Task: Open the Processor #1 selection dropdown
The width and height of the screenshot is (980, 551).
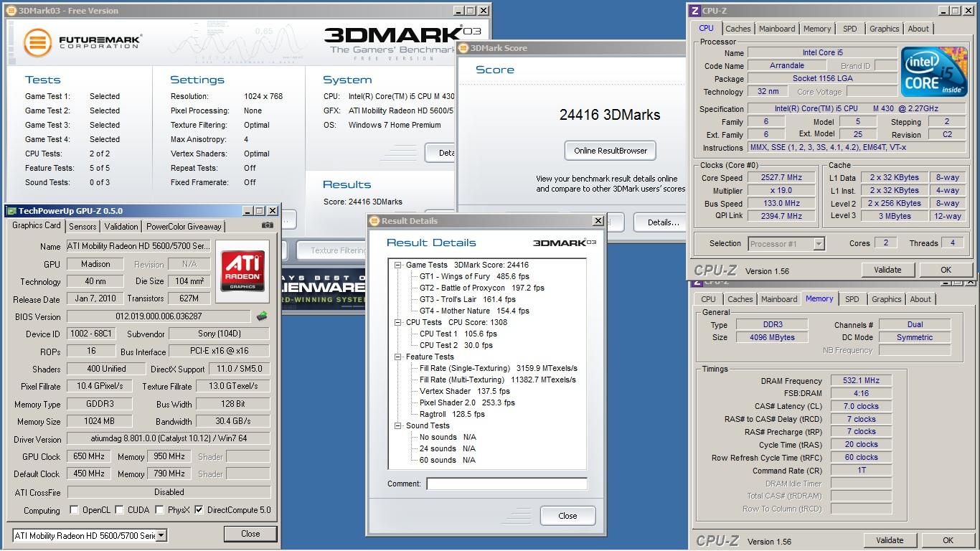Action: click(819, 244)
